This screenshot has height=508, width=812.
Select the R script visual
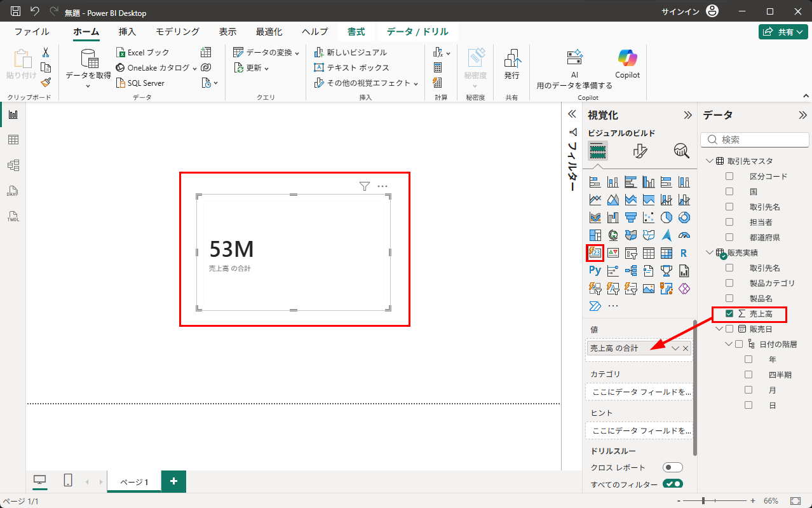coord(684,253)
